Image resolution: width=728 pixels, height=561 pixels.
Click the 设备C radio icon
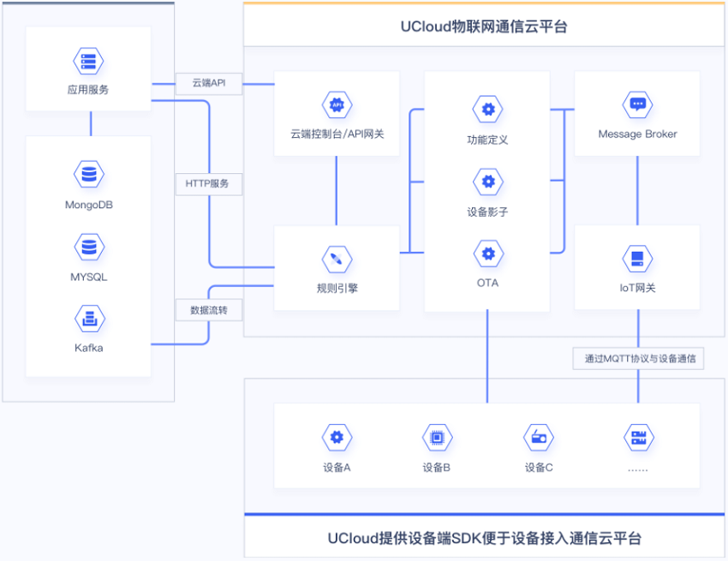(x=539, y=438)
